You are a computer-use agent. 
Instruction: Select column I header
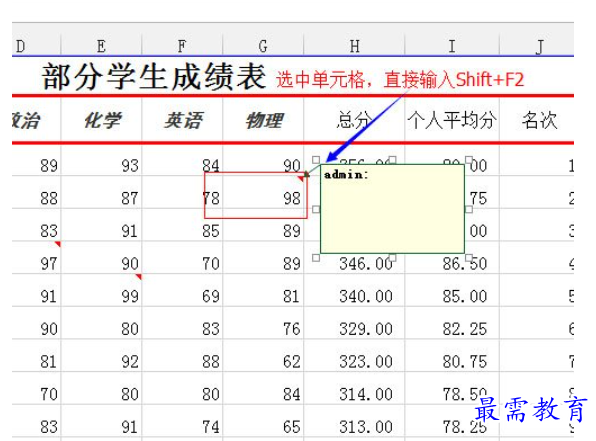[452, 46]
